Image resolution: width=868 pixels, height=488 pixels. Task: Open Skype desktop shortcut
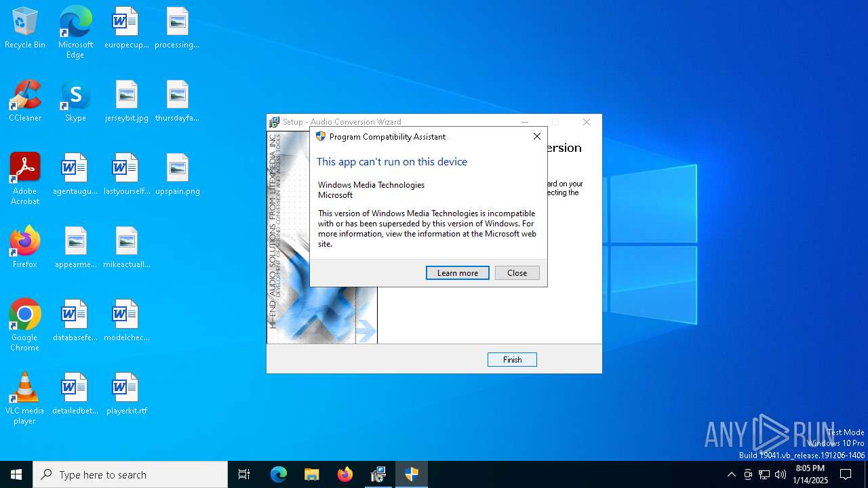click(x=75, y=101)
